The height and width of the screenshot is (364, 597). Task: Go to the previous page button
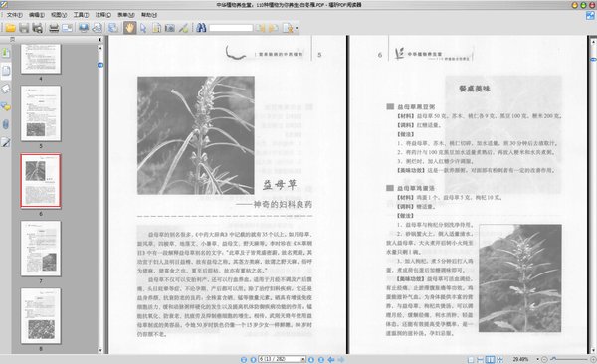pyautogui.click(x=253, y=359)
